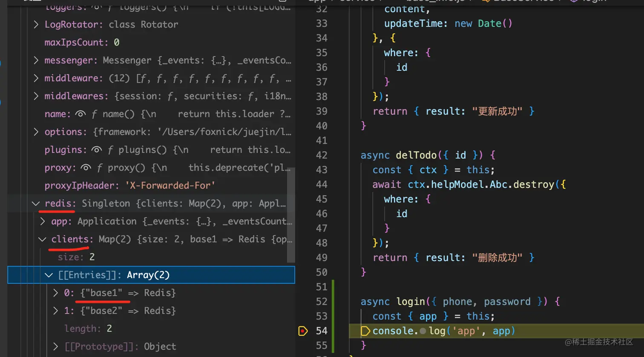The height and width of the screenshot is (357, 644).
Task: Click line number 52 in the gutter
Action: [322, 302]
